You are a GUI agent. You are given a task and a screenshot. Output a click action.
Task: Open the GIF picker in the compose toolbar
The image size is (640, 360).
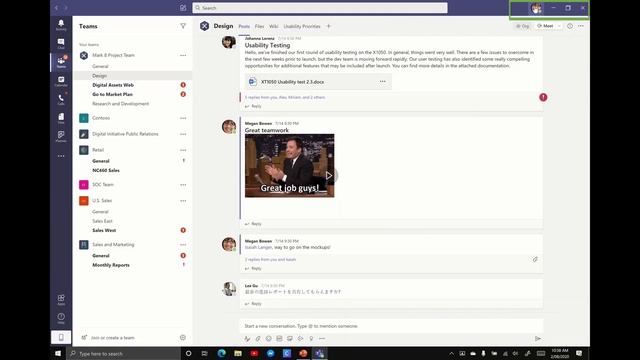(279, 338)
